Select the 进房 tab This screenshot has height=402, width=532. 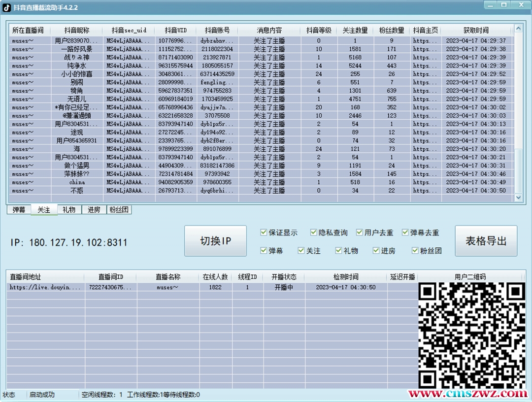[x=94, y=210]
